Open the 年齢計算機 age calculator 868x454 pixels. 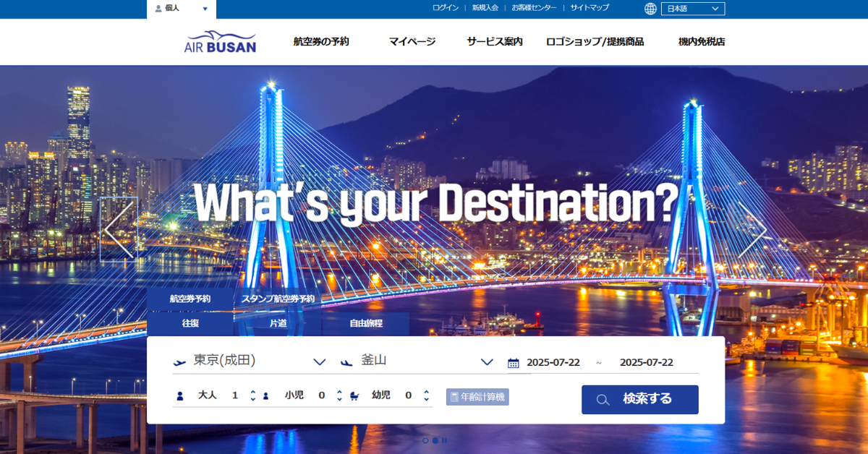[x=477, y=396]
